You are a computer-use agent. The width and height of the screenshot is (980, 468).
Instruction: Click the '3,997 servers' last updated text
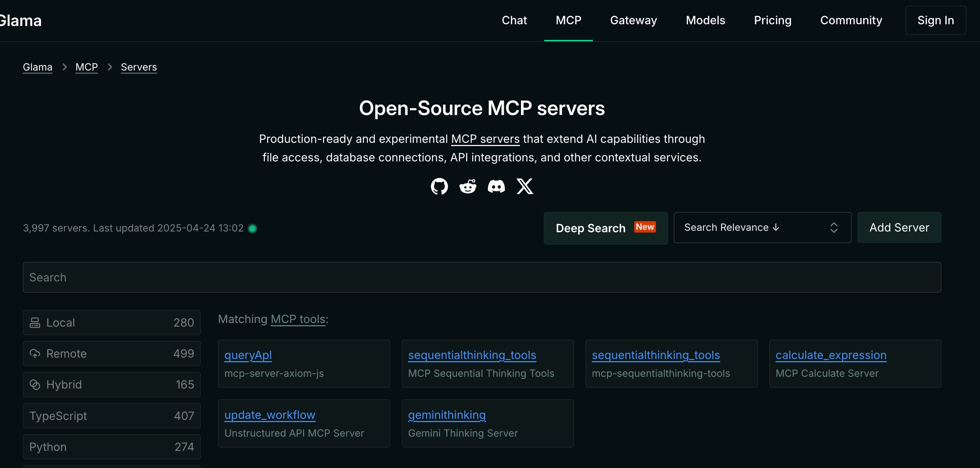pos(133,228)
